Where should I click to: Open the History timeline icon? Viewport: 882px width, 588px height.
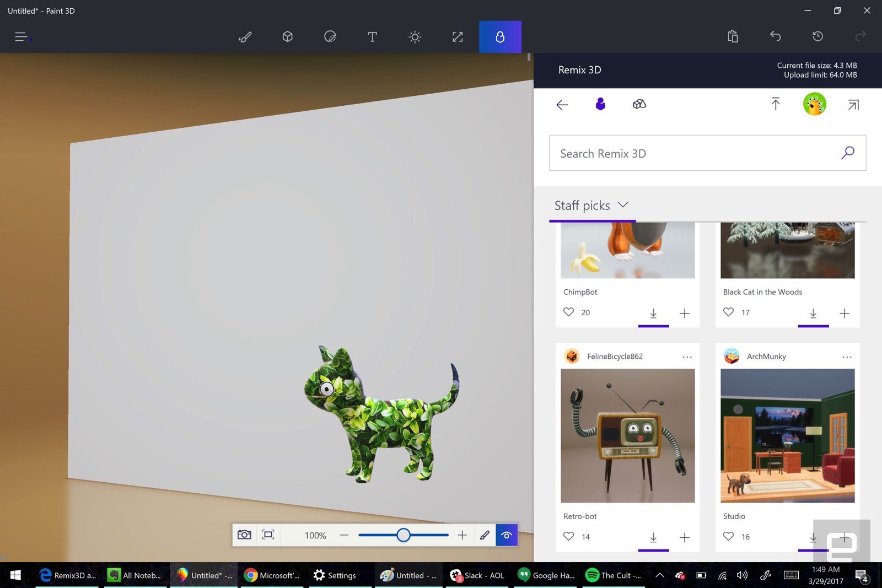[818, 36]
